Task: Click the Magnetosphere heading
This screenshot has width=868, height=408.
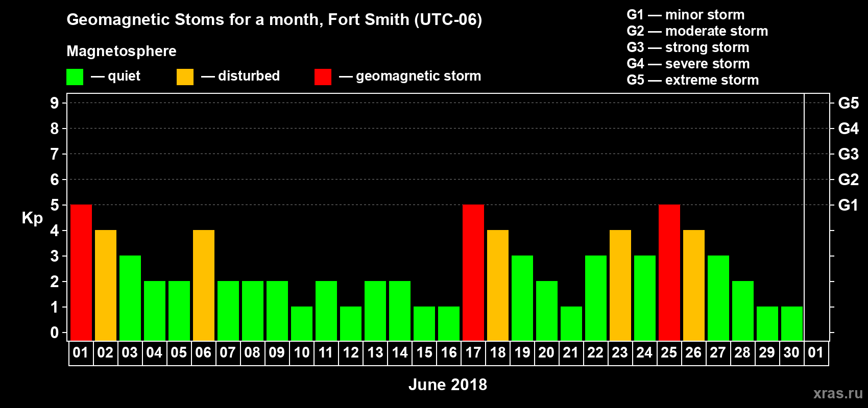Action: (122, 52)
